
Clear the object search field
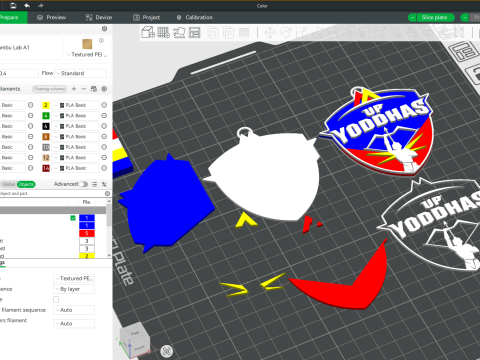click(x=107, y=194)
